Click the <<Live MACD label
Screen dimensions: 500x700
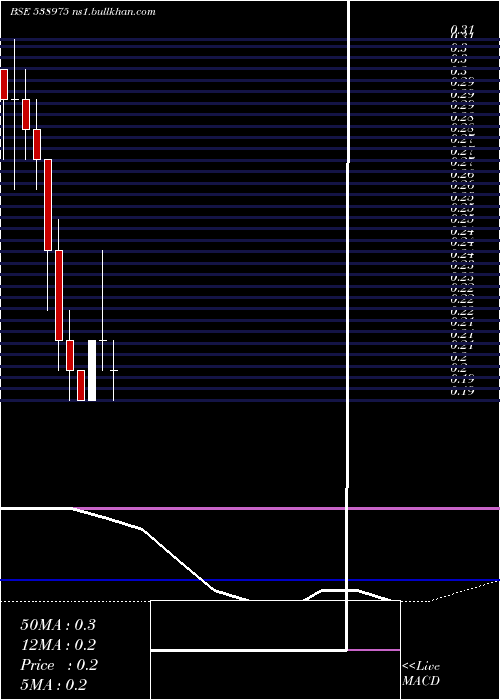(x=421, y=674)
